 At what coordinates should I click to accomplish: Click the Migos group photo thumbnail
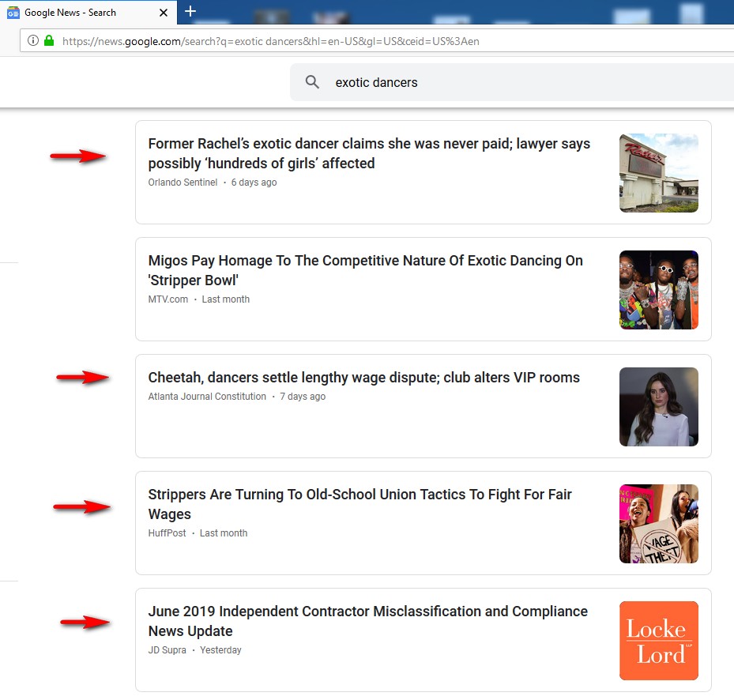(659, 290)
